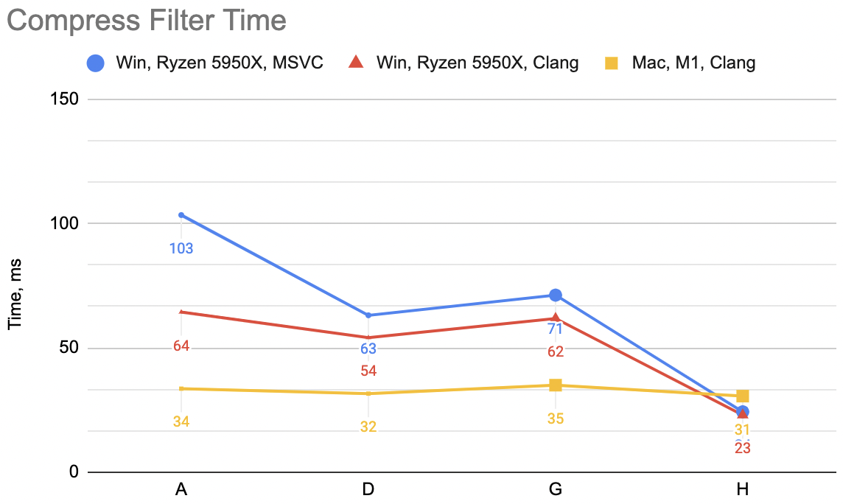The height and width of the screenshot is (504, 843).
Task: Click the 'Win, Ryzen 5950X, MSVC' legend label
Action: tap(220, 63)
